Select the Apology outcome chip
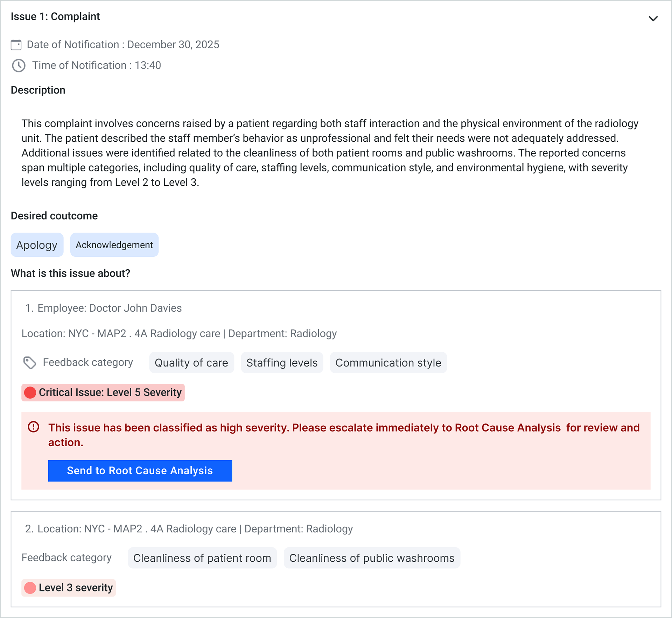The height and width of the screenshot is (618, 672). pos(37,245)
